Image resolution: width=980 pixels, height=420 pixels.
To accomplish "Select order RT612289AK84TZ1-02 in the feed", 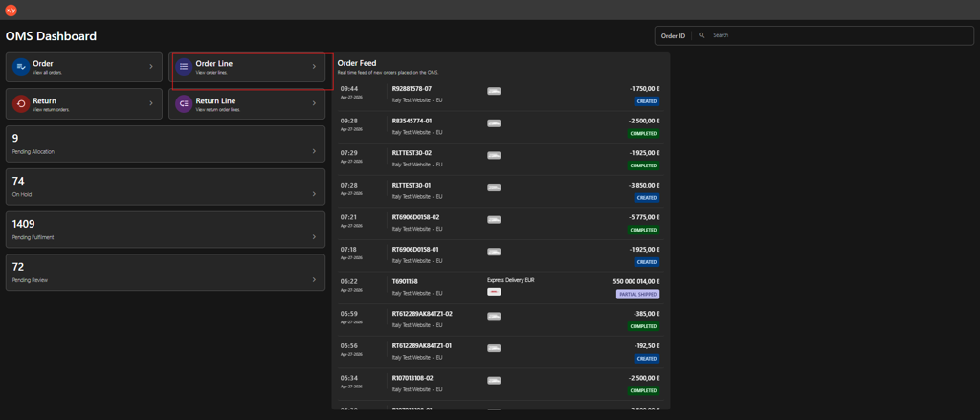I will [x=422, y=313].
